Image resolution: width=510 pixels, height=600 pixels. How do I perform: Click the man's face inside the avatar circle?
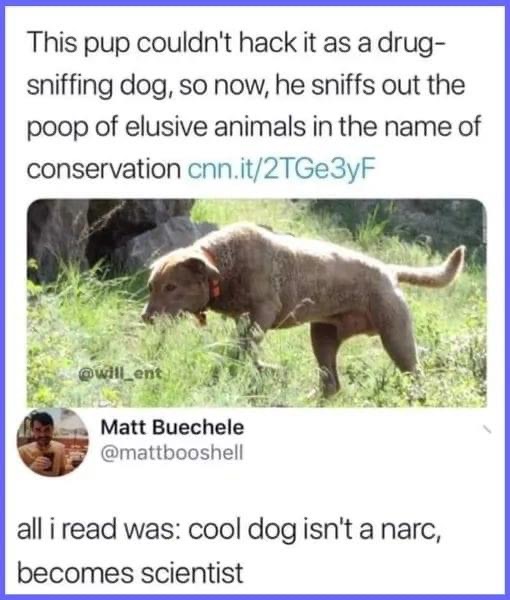coord(43,431)
